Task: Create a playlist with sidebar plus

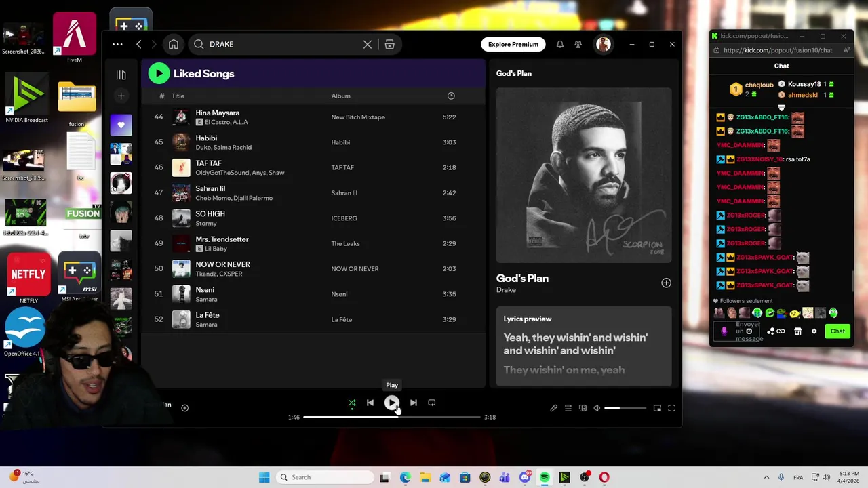Action: (x=121, y=96)
